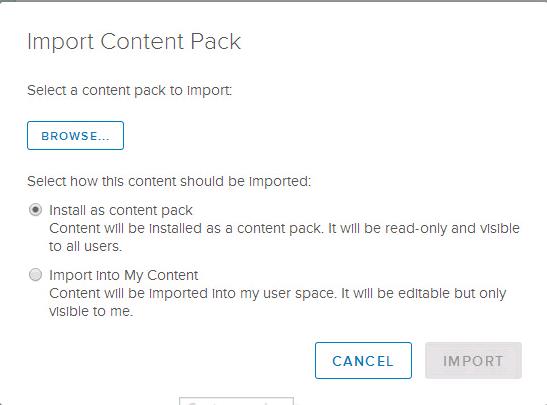Viewport: 547px width, 405px height.
Task: Click the partially visible input box at bottom
Action: point(237,401)
